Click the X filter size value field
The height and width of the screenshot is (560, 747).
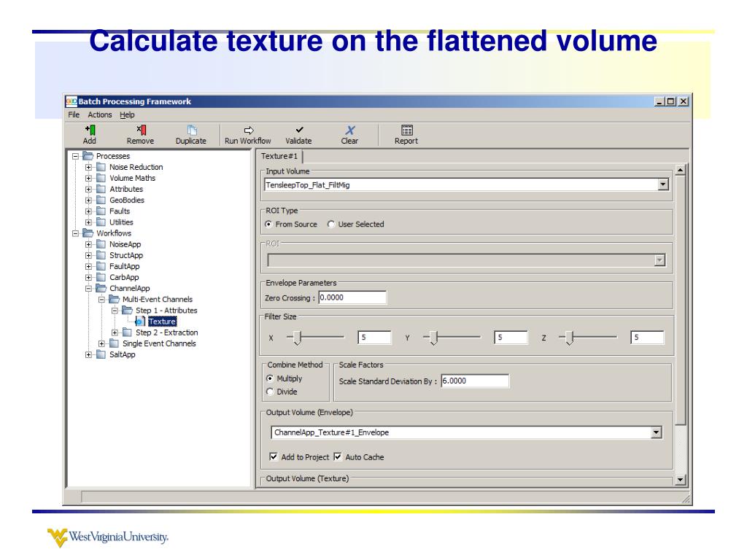point(374,337)
